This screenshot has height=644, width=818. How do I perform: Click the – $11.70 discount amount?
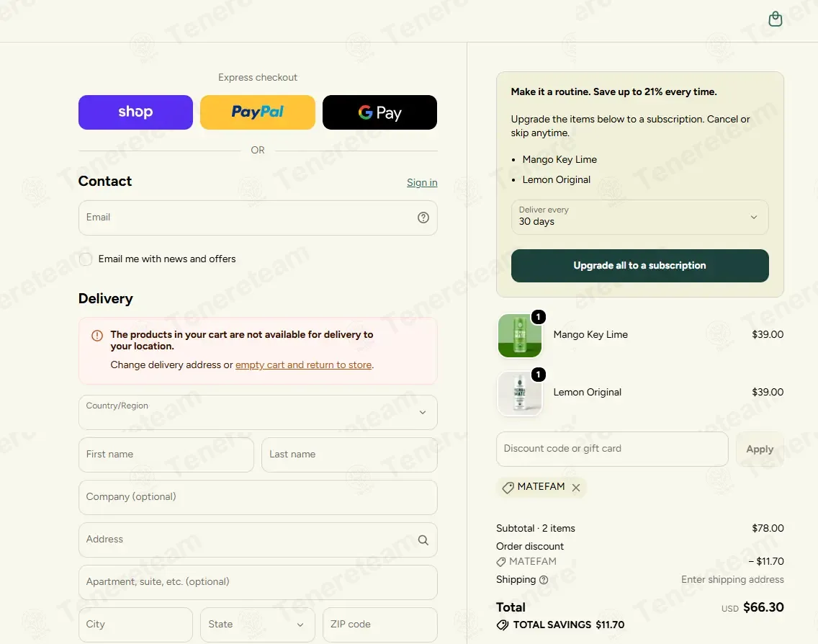click(766, 562)
